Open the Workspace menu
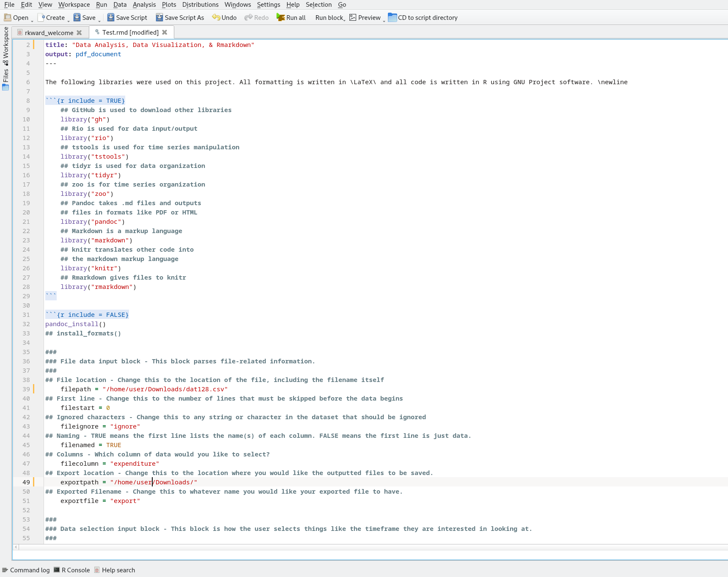 coord(74,5)
